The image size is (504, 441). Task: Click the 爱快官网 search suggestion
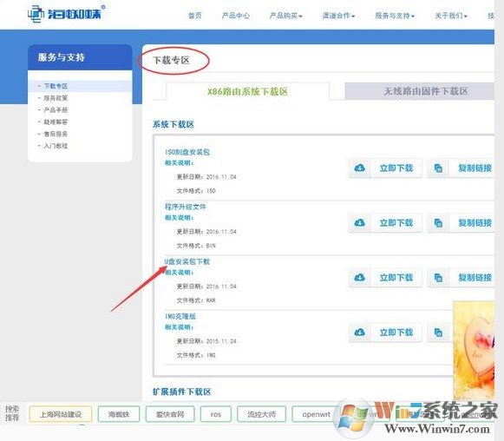(x=170, y=414)
